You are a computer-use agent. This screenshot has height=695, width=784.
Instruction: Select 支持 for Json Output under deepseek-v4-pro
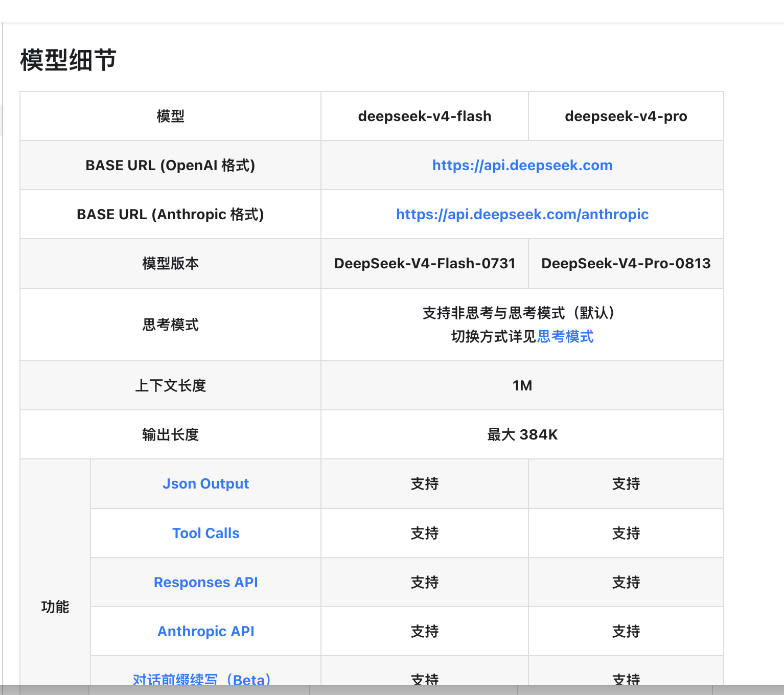point(626,483)
